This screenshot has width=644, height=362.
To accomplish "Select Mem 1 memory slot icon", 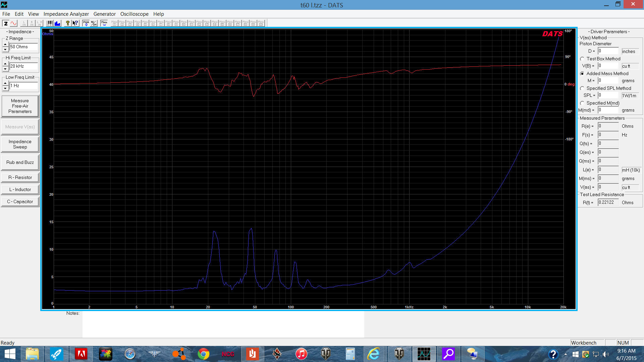I will coord(114,23).
